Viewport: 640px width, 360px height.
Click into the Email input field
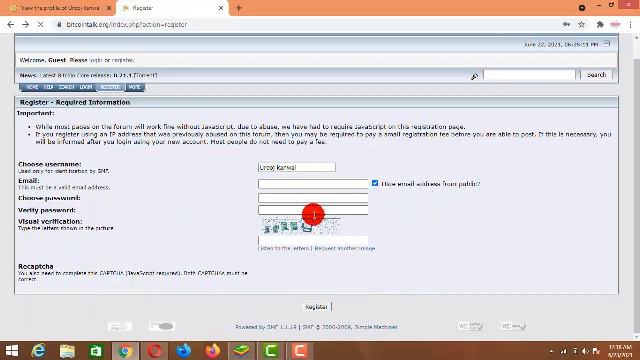pos(313,184)
